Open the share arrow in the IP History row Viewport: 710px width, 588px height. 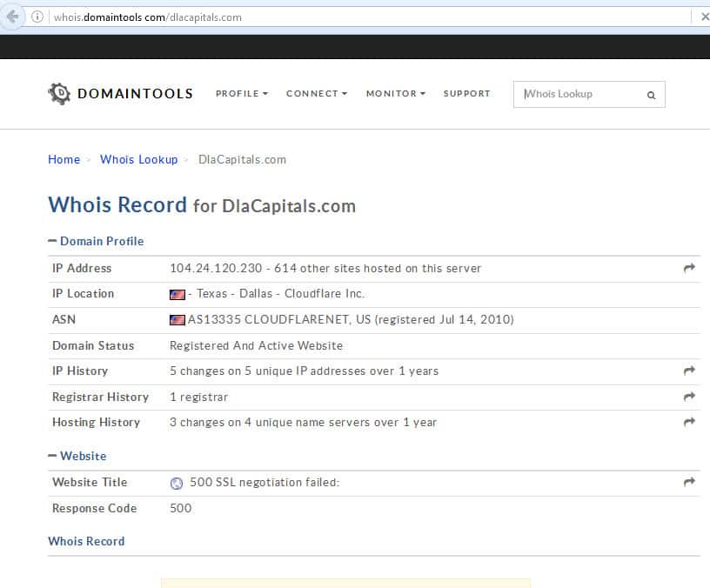689,371
